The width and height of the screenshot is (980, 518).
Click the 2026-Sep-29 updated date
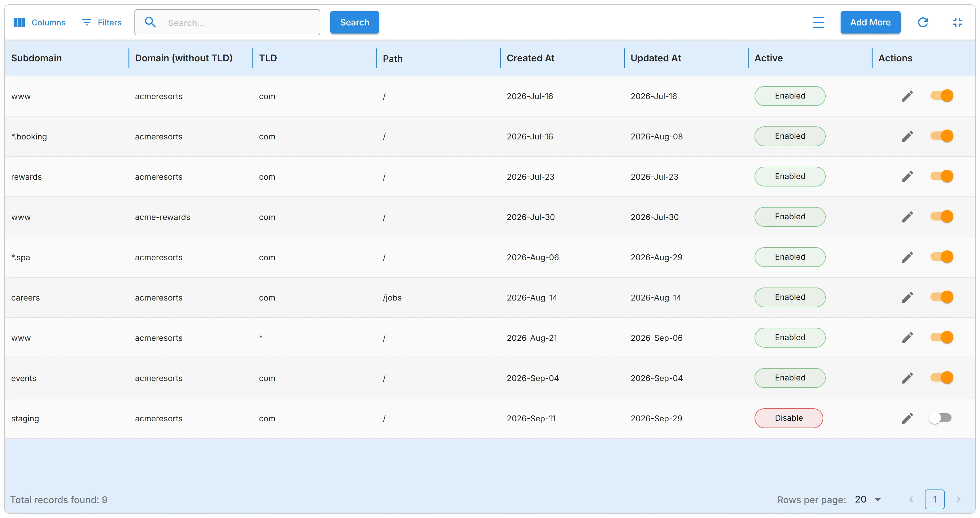click(x=656, y=418)
